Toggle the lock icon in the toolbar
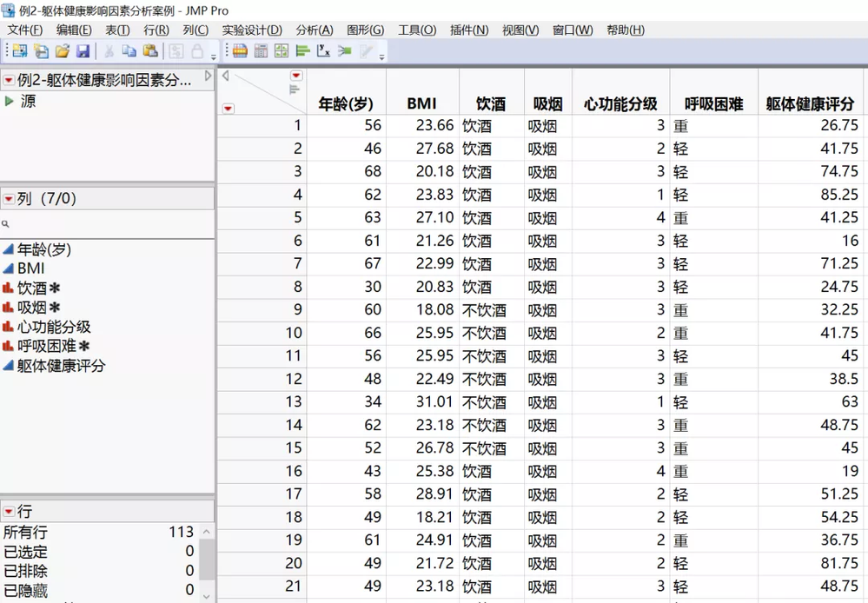868x603 pixels. pos(197,52)
